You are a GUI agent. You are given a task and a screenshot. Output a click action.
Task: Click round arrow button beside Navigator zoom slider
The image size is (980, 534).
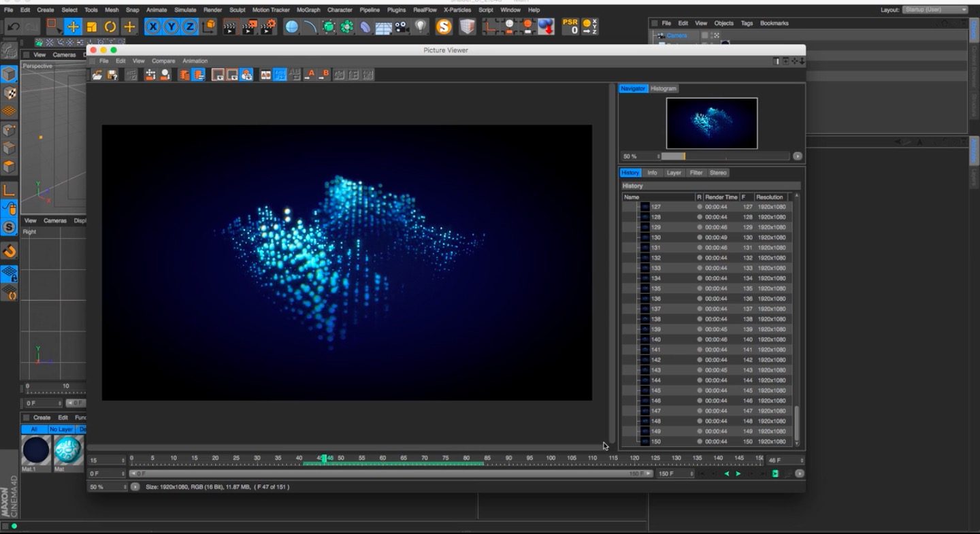pyautogui.click(x=798, y=156)
